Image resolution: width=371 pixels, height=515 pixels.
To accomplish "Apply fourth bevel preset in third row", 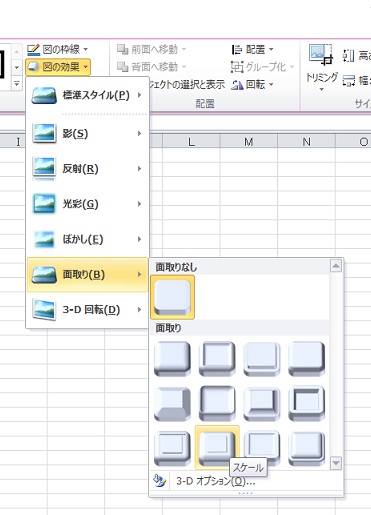I will point(306,448).
